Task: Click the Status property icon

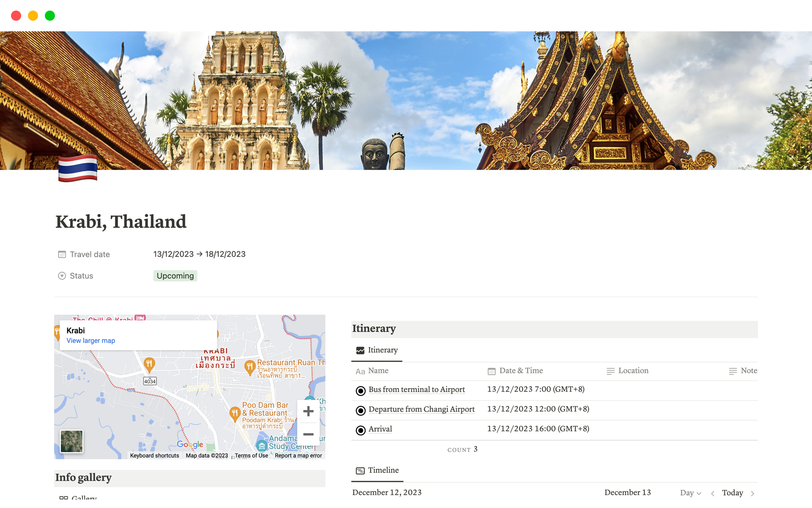Action: click(x=62, y=276)
